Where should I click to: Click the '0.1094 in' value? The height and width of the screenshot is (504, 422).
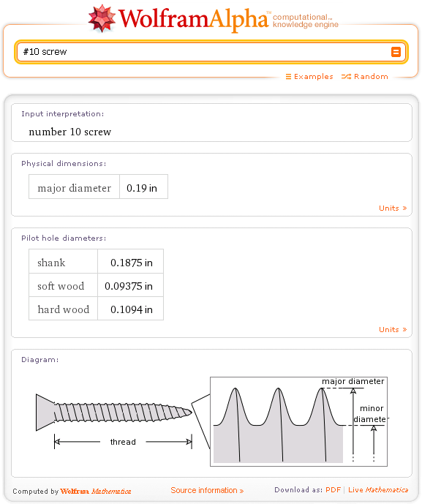tap(130, 309)
